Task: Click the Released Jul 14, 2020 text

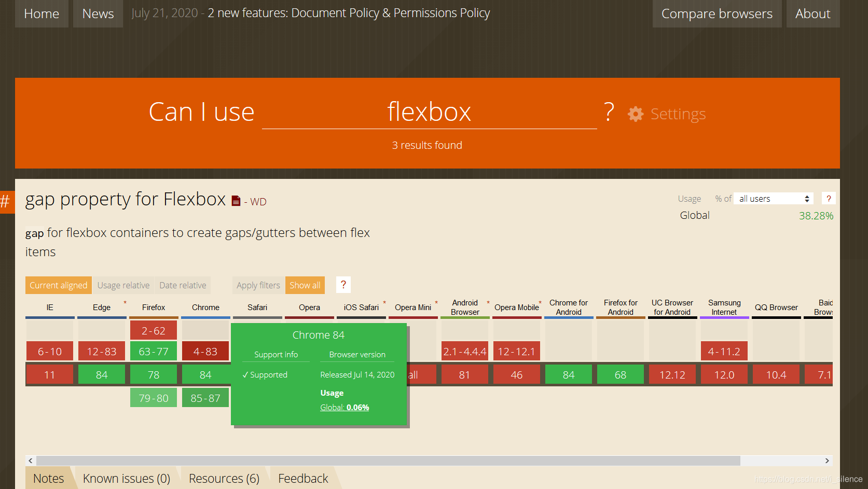Action: (357, 374)
